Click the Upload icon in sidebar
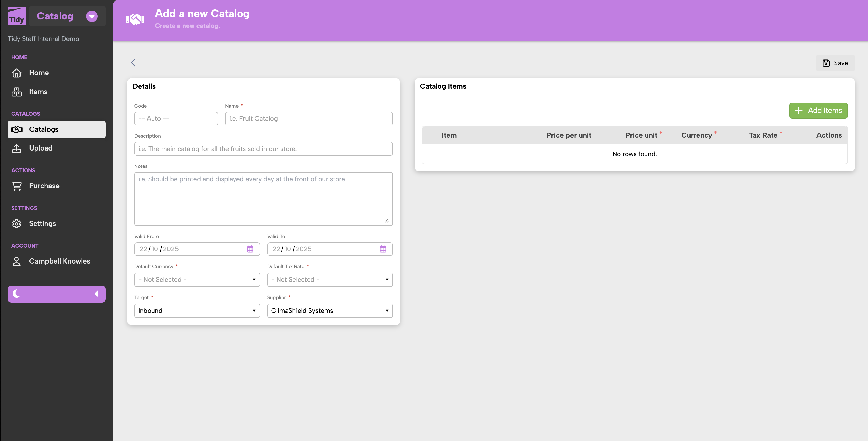Image resolution: width=868 pixels, height=441 pixels. tap(16, 148)
